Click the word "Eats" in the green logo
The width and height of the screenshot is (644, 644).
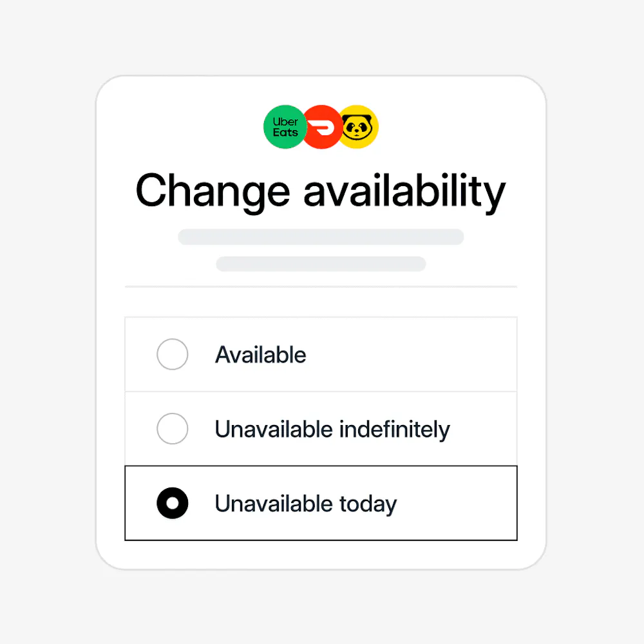click(285, 132)
